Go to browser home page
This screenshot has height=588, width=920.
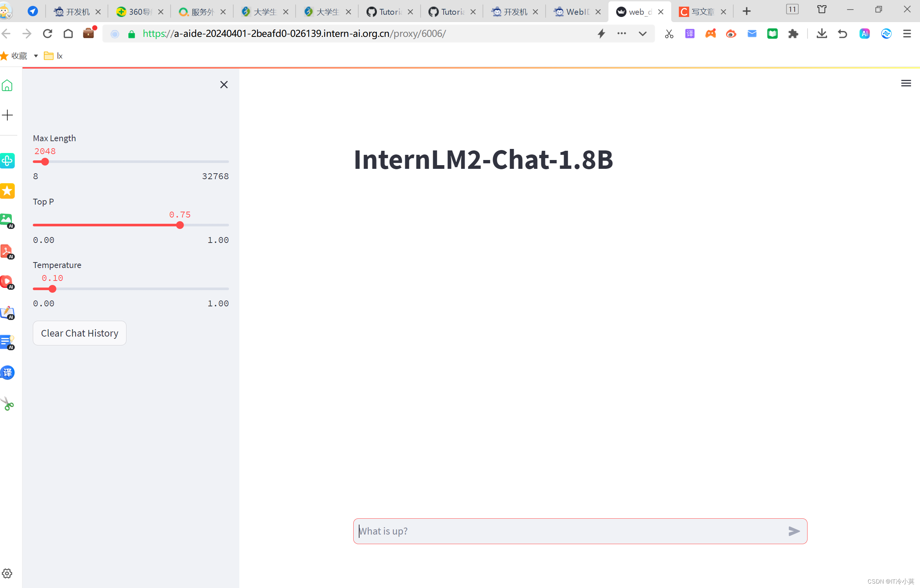(68, 34)
